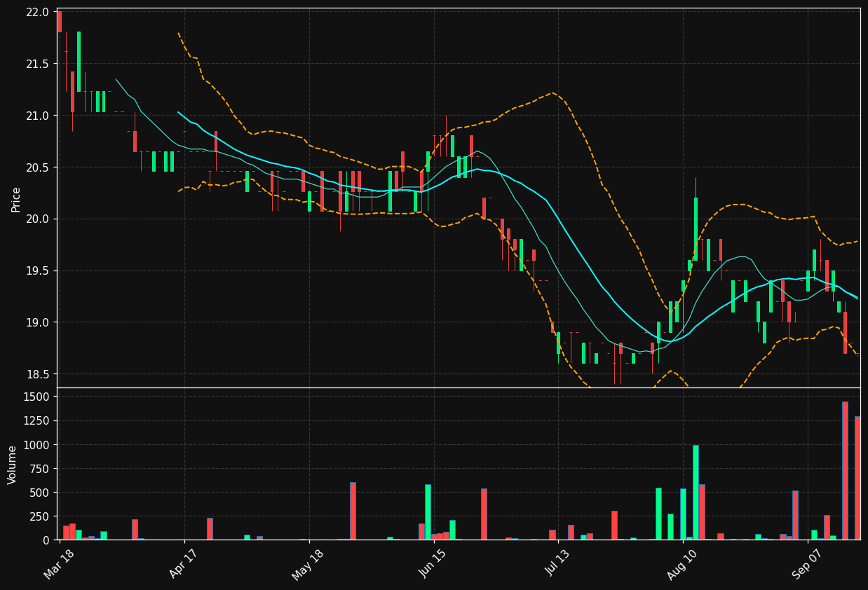The width and height of the screenshot is (868, 590).
Task: Click the Apr 17 date label
Action: (x=184, y=563)
